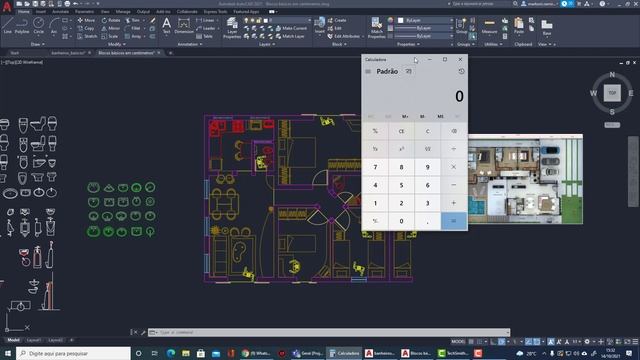This screenshot has width=640, height=360.
Task: Click calculator number 7 key
Action: point(375,167)
